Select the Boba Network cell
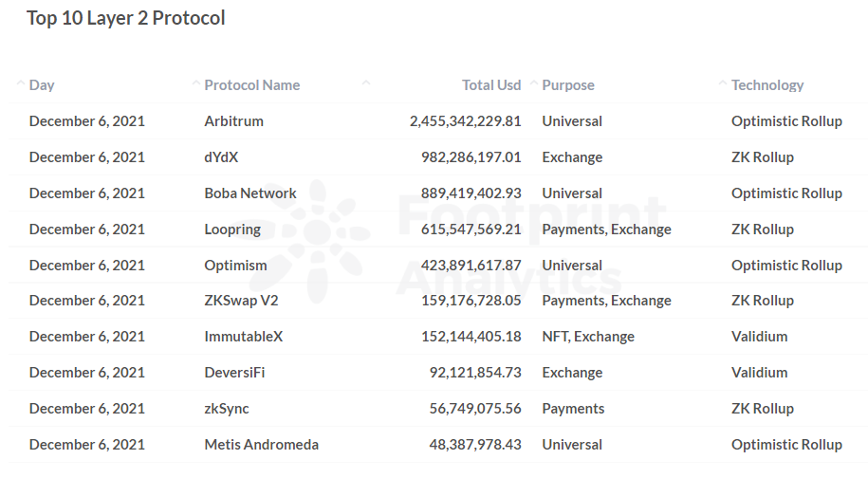This screenshot has height=478, width=868. point(250,193)
